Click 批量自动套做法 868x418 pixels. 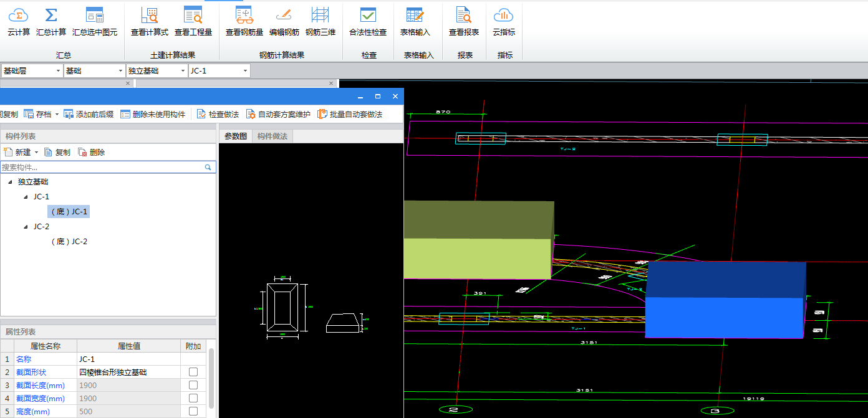point(350,114)
